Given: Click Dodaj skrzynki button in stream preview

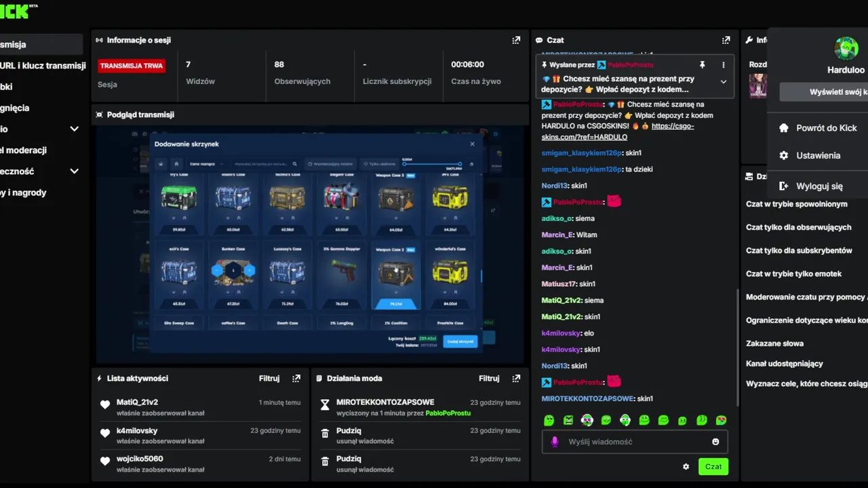Looking at the screenshot, I should pos(460,342).
